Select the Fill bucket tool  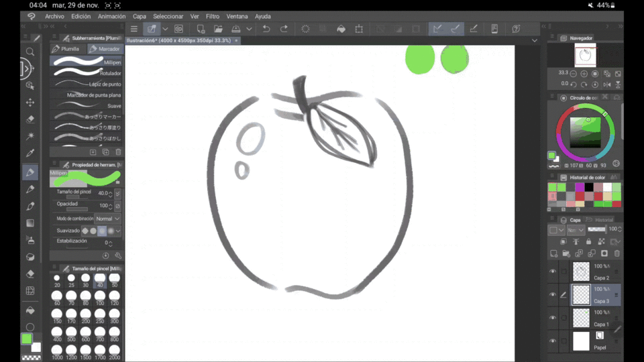click(x=30, y=310)
